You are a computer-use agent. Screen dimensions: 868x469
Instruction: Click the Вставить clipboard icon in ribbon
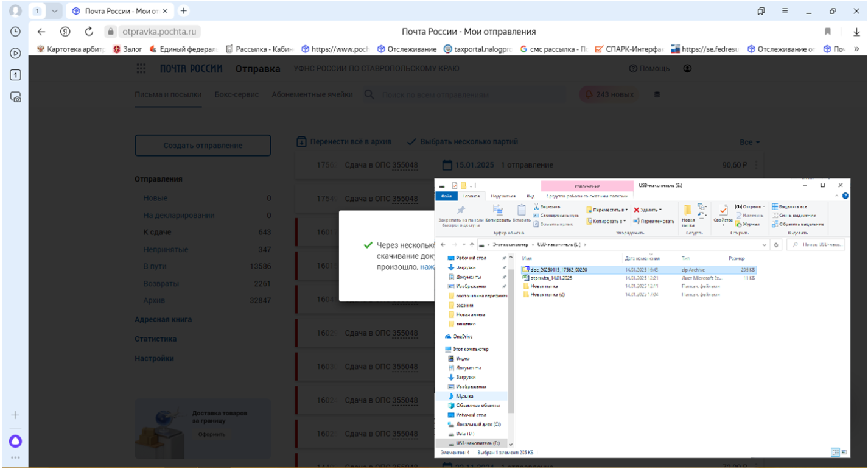pos(522,211)
